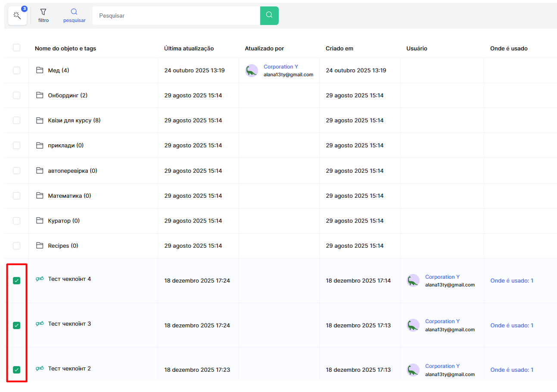Click the dinosaur avatar in Мед row
Viewport: 557px width, 392px height.
pyautogui.click(x=251, y=71)
